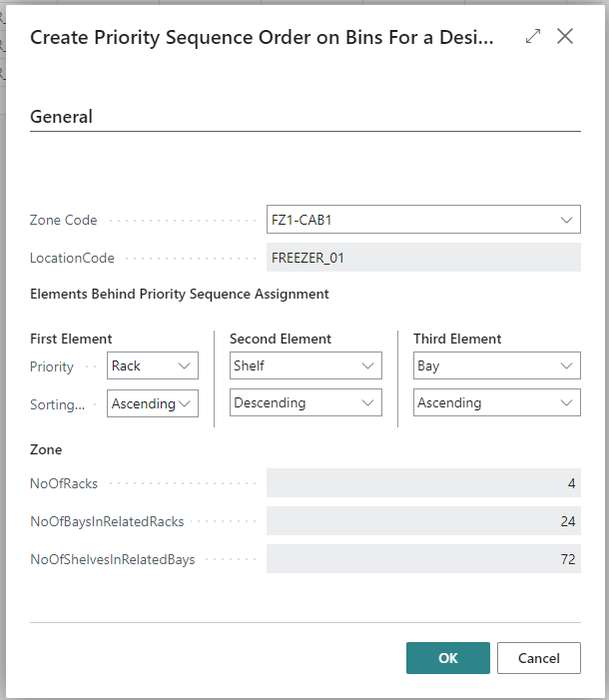Open Third Element Ascending sorting dropdown
This screenshot has width=609, height=700.
click(x=497, y=403)
